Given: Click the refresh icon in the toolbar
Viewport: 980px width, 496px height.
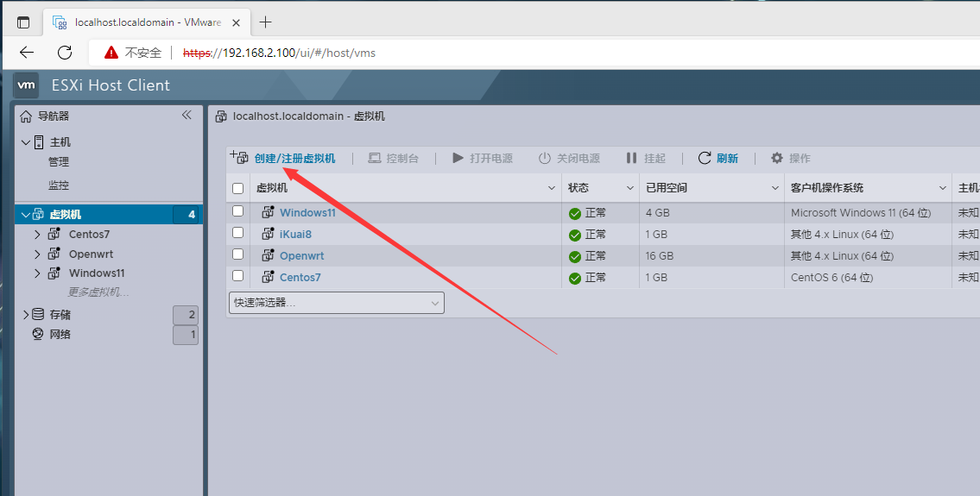Looking at the screenshot, I should pyautogui.click(x=705, y=158).
